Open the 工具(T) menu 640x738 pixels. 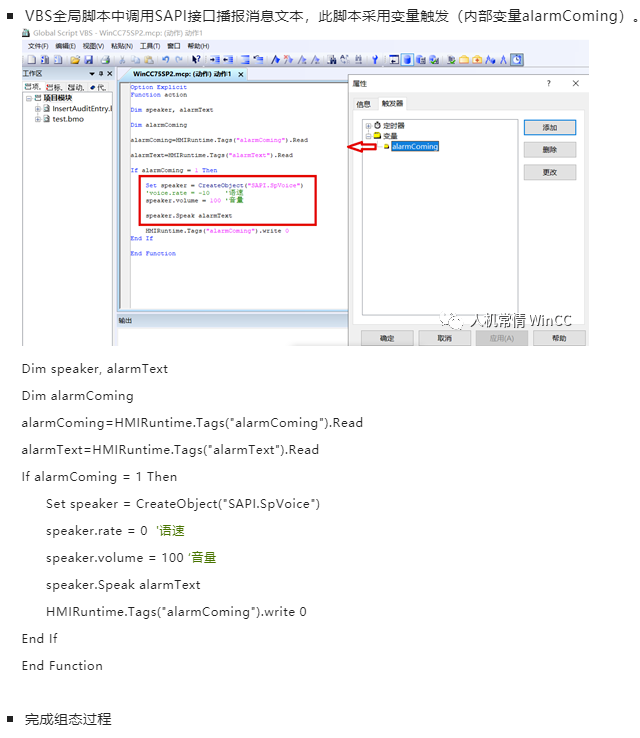click(149, 46)
